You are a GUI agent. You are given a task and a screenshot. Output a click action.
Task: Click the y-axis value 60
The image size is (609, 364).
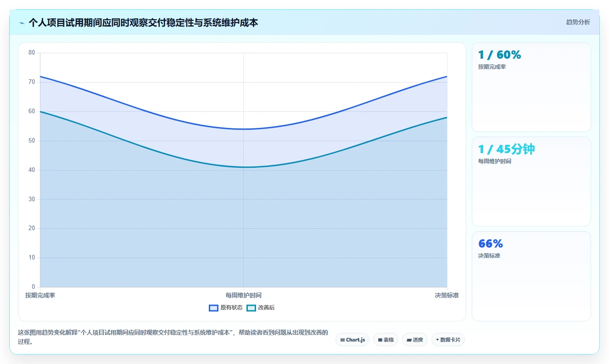pyautogui.click(x=32, y=111)
